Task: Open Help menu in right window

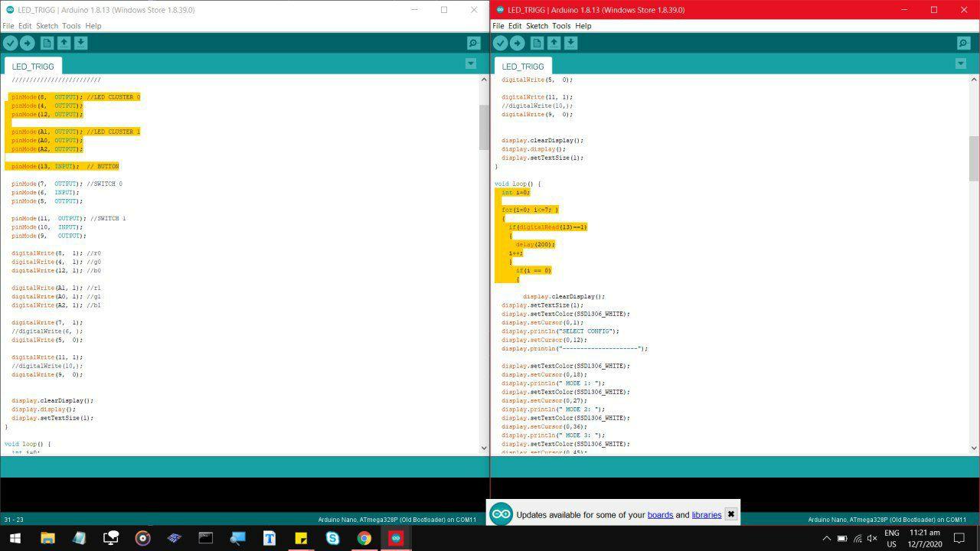Action: [583, 26]
